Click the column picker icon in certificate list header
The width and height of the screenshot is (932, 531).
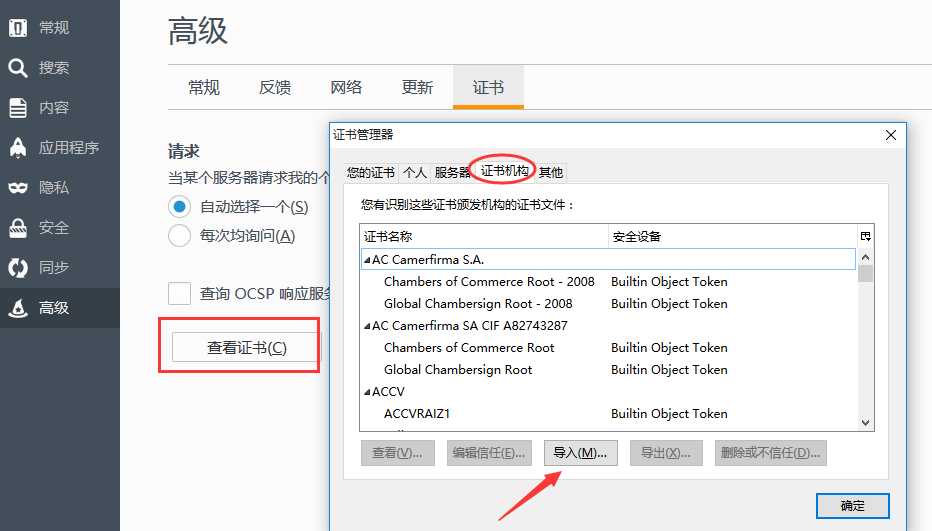tap(865, 236)
